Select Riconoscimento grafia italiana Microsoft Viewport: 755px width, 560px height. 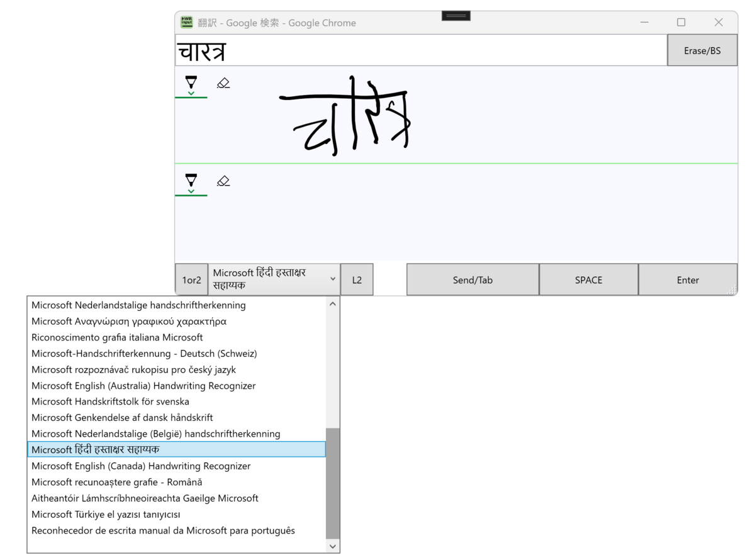click(x=176, y=337)
